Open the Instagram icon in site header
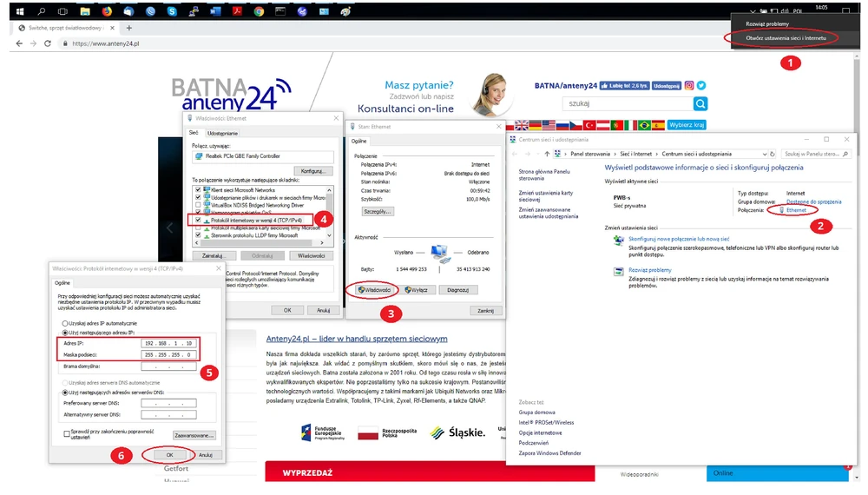Image resolution: width=868 pixels, height=495 pixels. click(689, 86)
